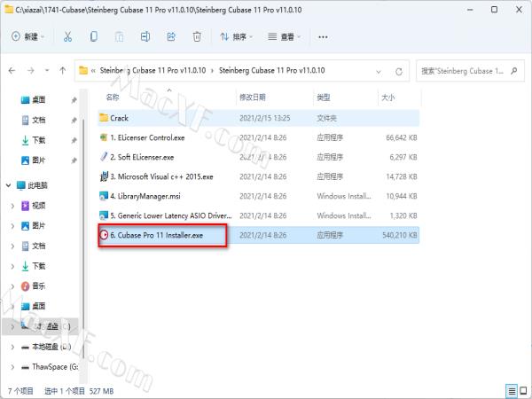Click the Cut scissors icon
This screenshot has width=532, height=399.
[x=67, y=36]
